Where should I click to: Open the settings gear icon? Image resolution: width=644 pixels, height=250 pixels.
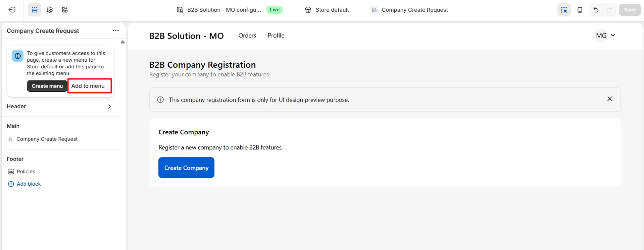coord(50,10)
